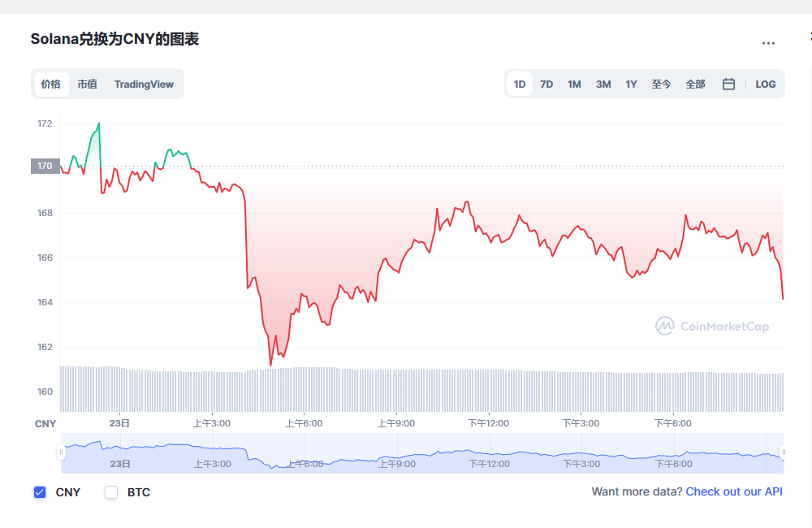Select the 7D time range
Screen dimensions: 812x528
point(546,84)
